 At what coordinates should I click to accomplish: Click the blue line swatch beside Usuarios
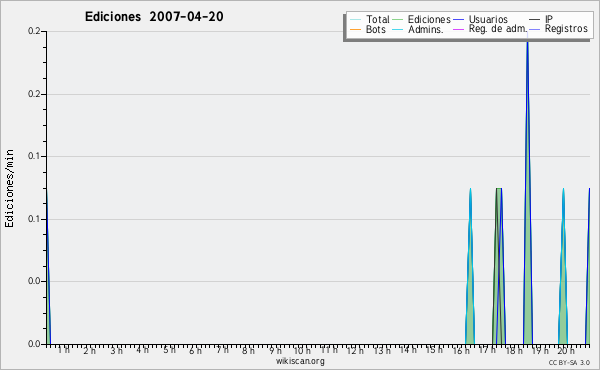(458, 20)
